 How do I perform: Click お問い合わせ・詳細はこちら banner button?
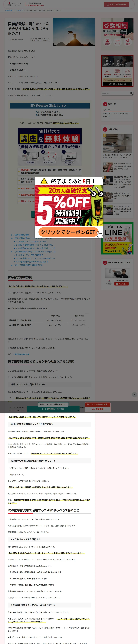pyautogui.click(x=117, y=84)
